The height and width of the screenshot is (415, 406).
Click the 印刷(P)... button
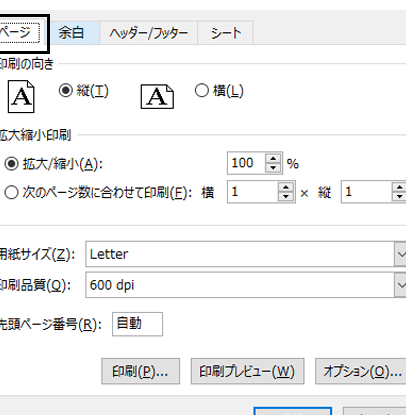coord(140,371)
